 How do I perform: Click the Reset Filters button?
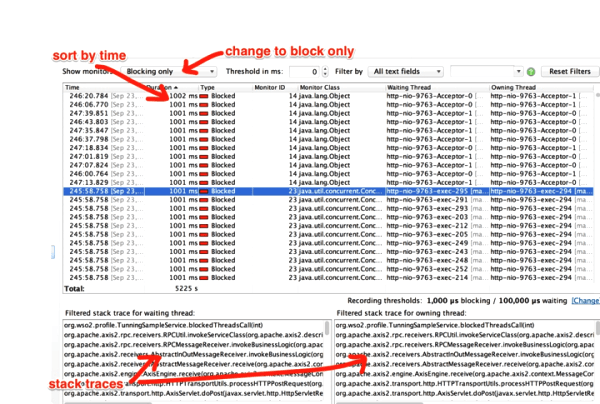point(570,72)
